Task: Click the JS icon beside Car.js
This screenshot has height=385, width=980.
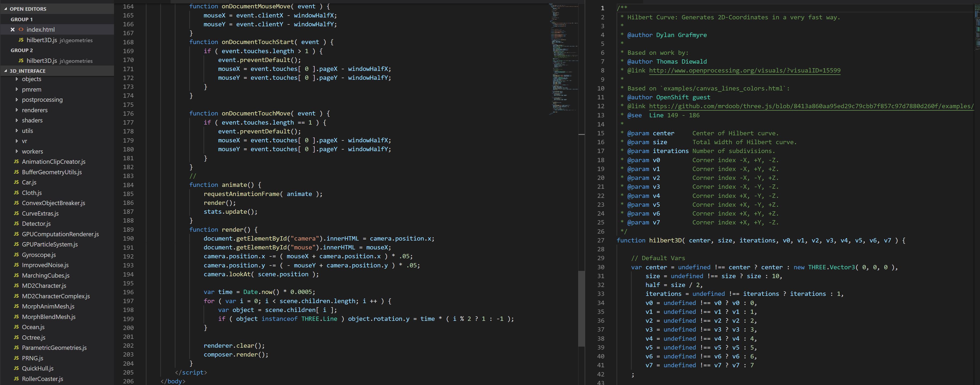Action: 16,182
